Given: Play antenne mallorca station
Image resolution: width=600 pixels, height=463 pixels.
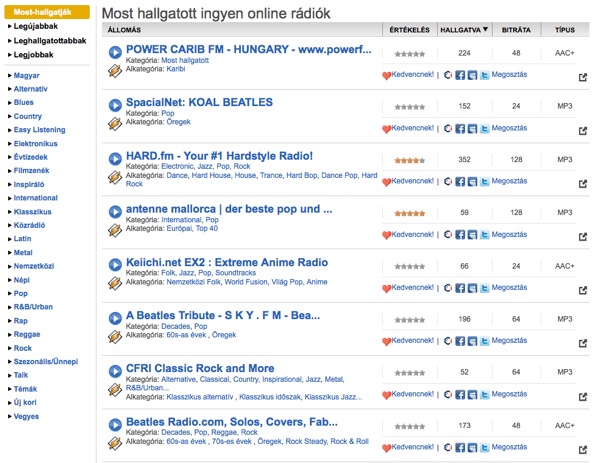Looking at the screenshot, I should point(115,212).
